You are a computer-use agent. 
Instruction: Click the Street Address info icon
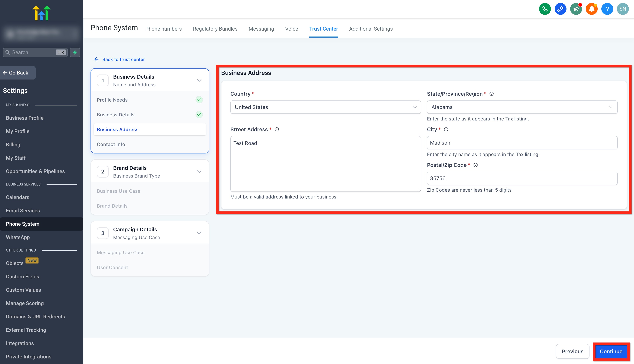(277, 130)
